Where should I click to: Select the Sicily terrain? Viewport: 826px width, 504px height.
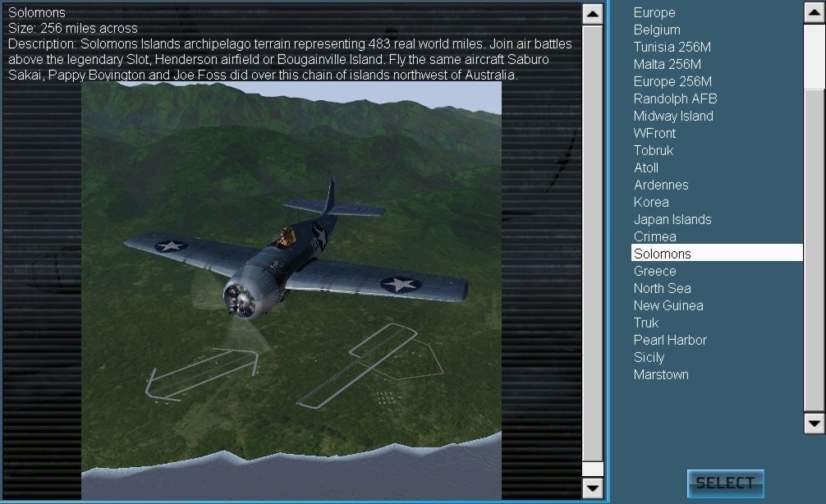click(649, 358)
